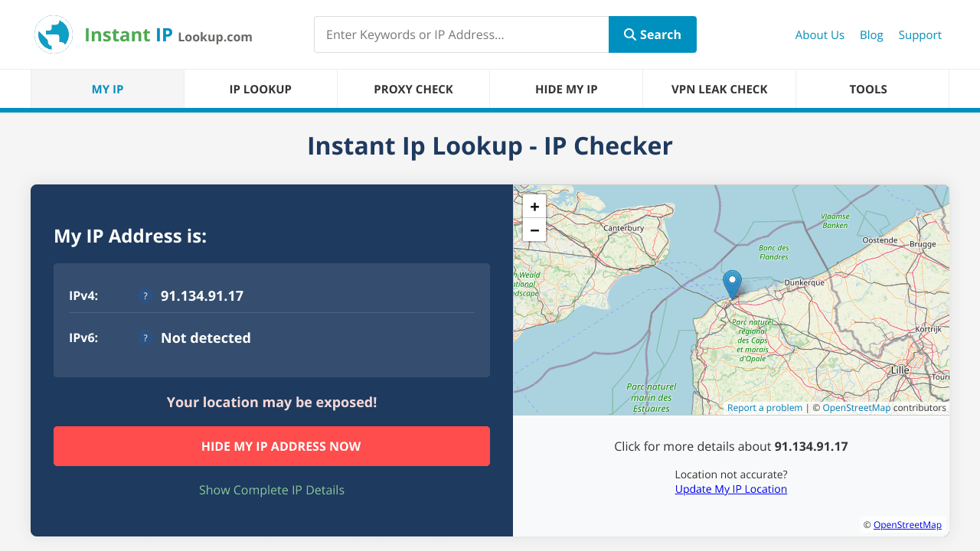980x551 pixels.
Task: Open the IP LOOKUP tab
Action: [x=260, y=89]
